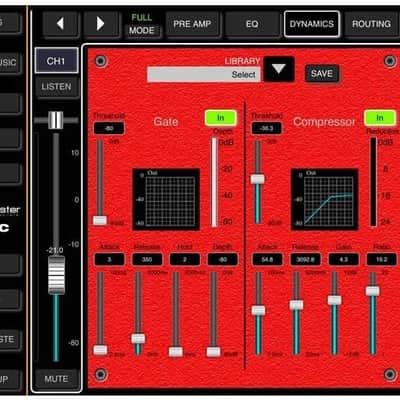Click the Gate Attack value box

[x=109, y=259]
